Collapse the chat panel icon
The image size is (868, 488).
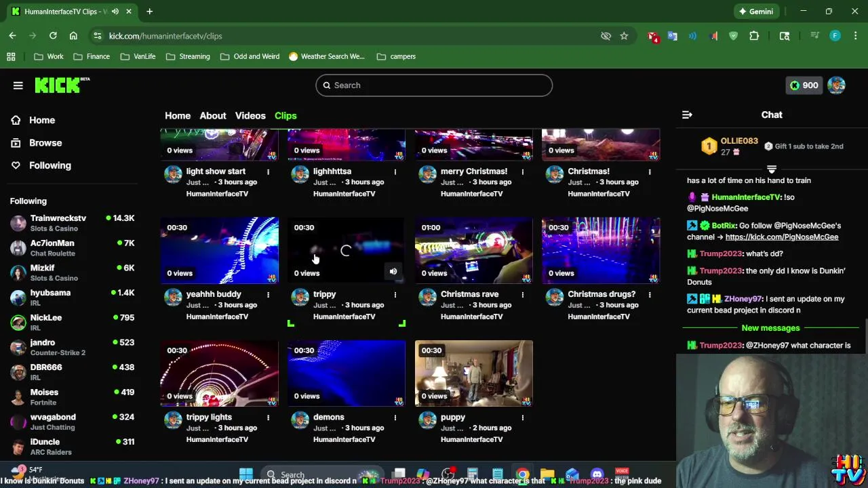[x=687, y=115]
